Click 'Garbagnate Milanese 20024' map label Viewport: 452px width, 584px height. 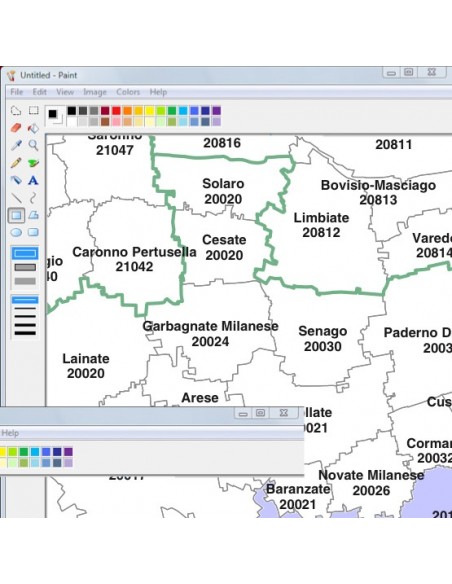[x=210, y=334]
